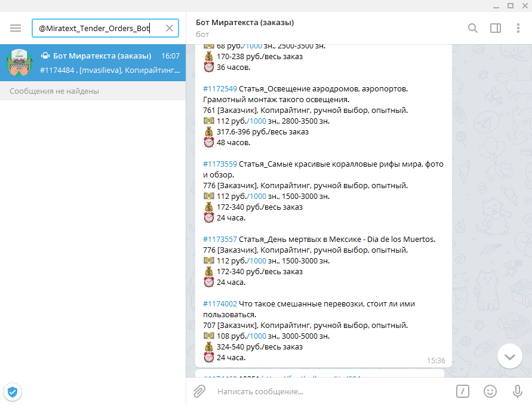Search within the chat using the magnifier icon
Image resolution: width=532 pixels, height=405 pixels.
point(473,28)
